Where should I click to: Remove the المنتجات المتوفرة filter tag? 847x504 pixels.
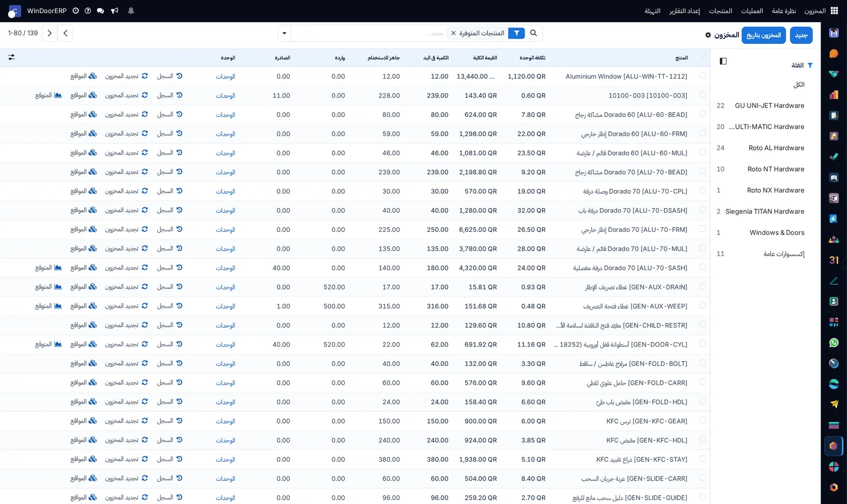point(453,33)
